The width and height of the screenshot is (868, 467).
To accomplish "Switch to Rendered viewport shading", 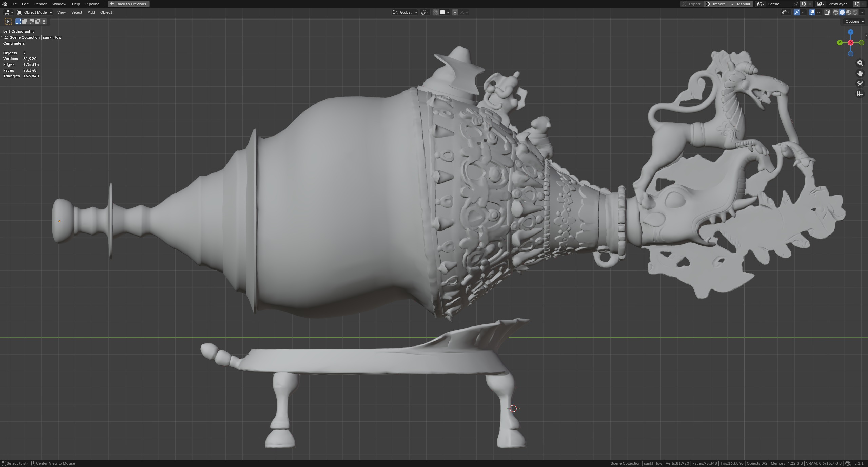I will (x=855, y=12).
